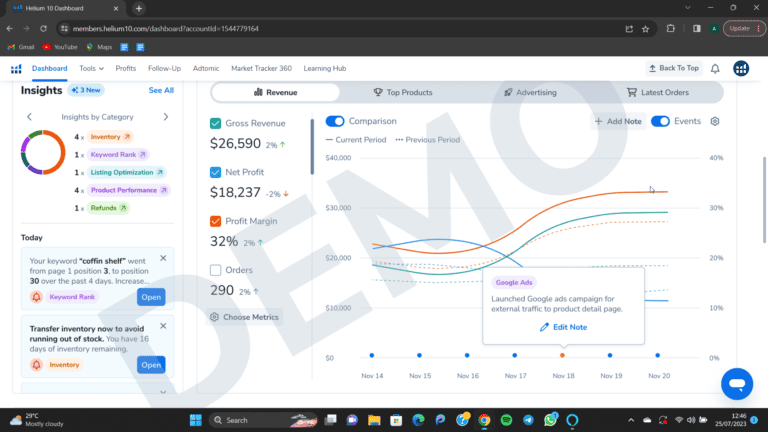Image resolution: width=768 pixels, height=432 pixels.
Task: Share this page from the address bar
Action: click(629, 29)
